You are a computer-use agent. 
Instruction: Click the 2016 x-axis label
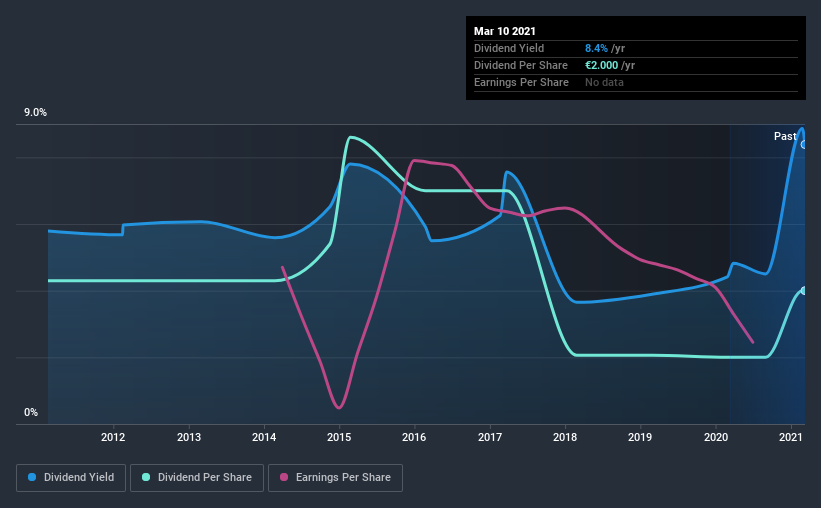tap(414, 437)
